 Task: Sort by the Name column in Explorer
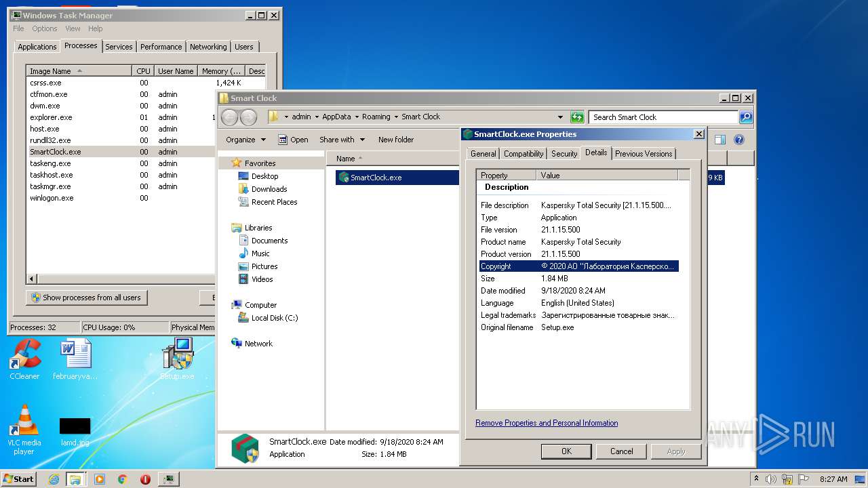[393, 159]
